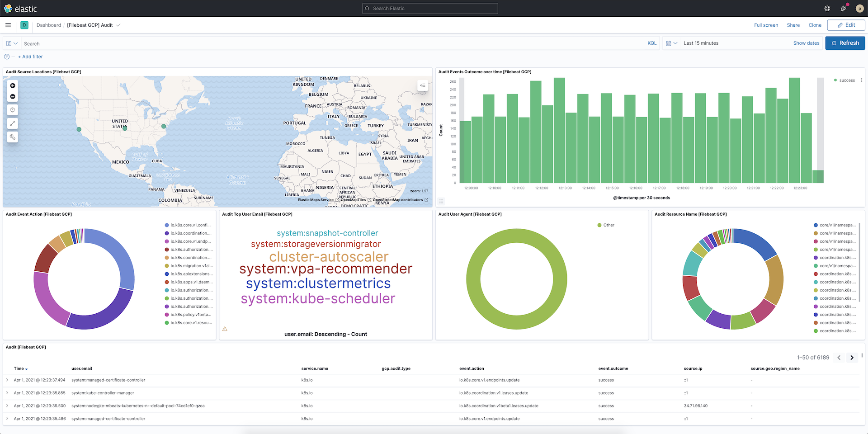Image resolution: width=868 pixels, height=434 pixels.
Task: Expand the dashboard title chevron
Action: click(x=118, y=25)
